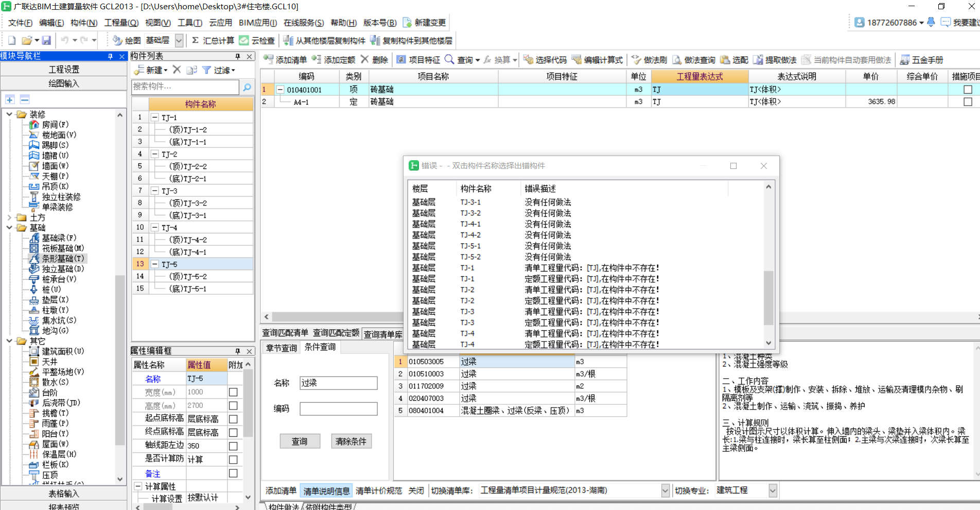Toggle 附加 checkbox for 是否计算防
Image resolution: width=980 pixels, height=510 pixels.
233,459
